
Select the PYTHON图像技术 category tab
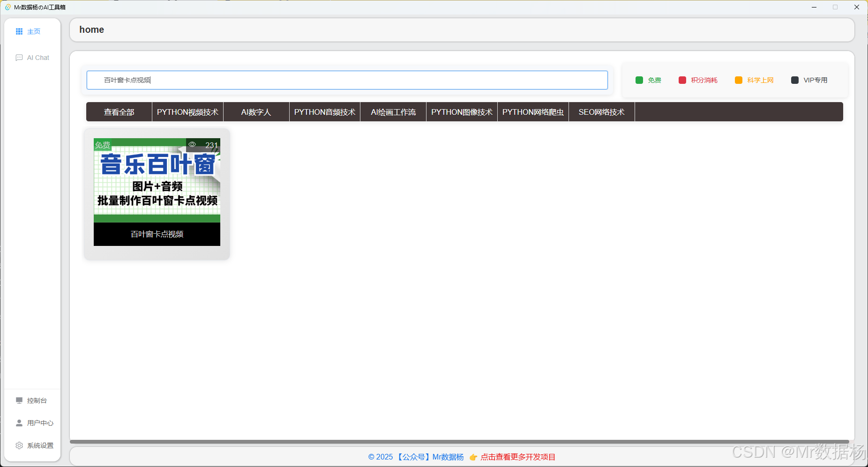(x=462, y=112)
